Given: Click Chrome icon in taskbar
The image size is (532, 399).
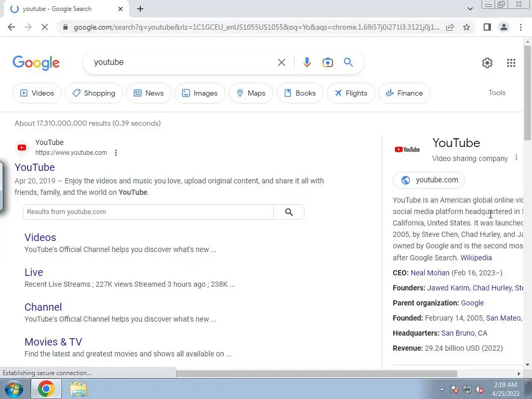Looking at the screenshot, I should [x=46, y=389].
